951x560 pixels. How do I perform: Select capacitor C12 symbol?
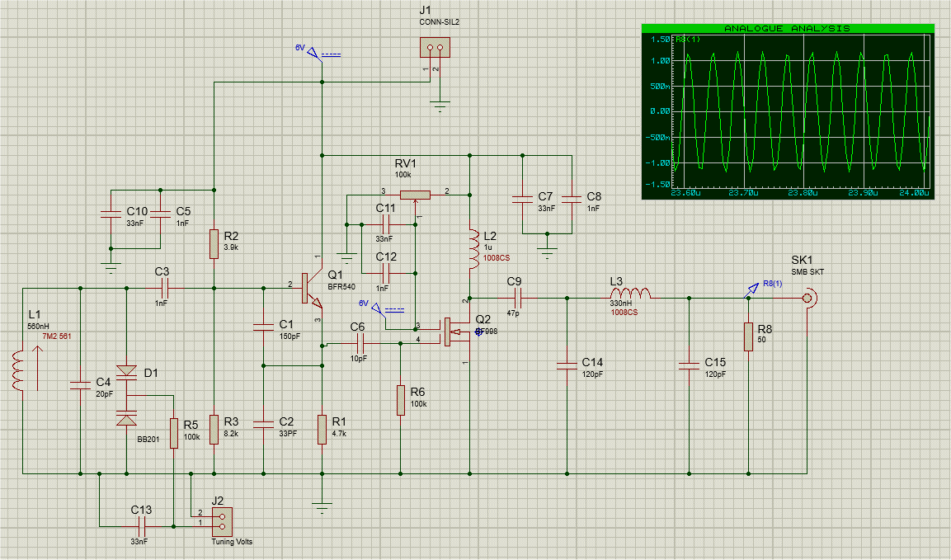coord(385,274)
